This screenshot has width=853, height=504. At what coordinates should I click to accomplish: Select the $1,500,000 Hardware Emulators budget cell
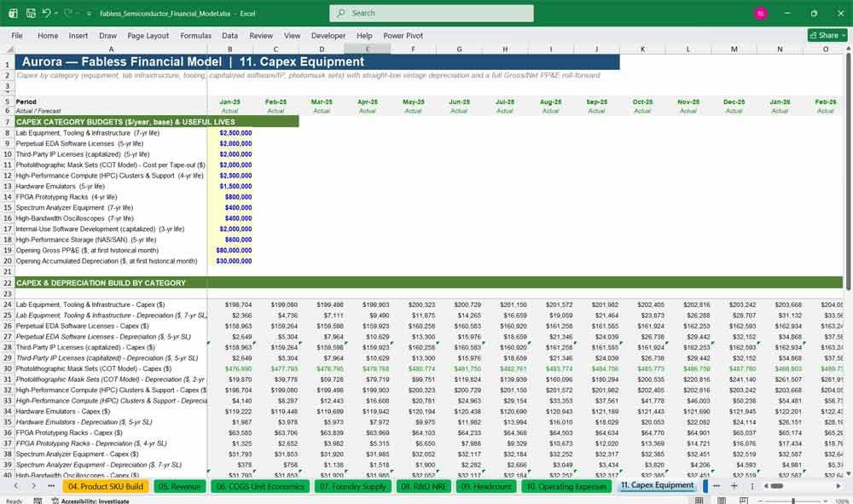(x=229, y=187)
